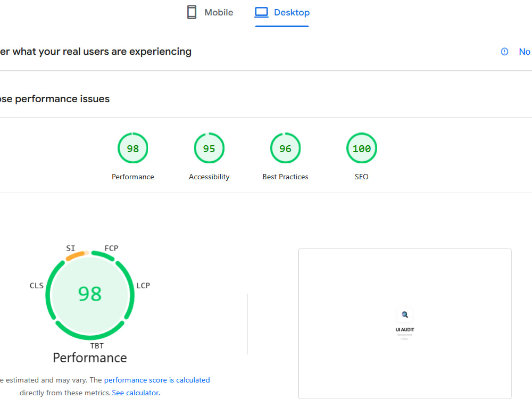The height and width of the screenshot is (399, 532).
Task: Click the blue 'No' text at right
Action: 524,52
